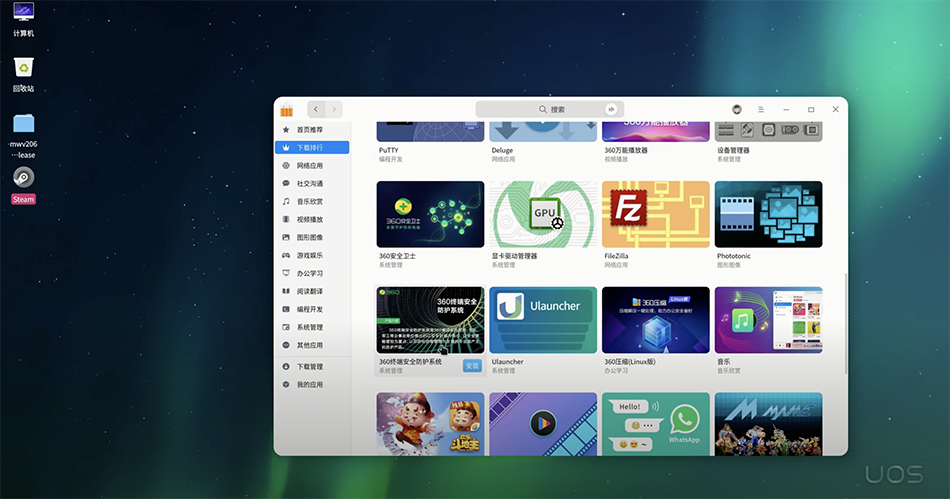Open the 360终端安全防护系统 banner image
Screen dimensions: 950x499
(430, 320)
